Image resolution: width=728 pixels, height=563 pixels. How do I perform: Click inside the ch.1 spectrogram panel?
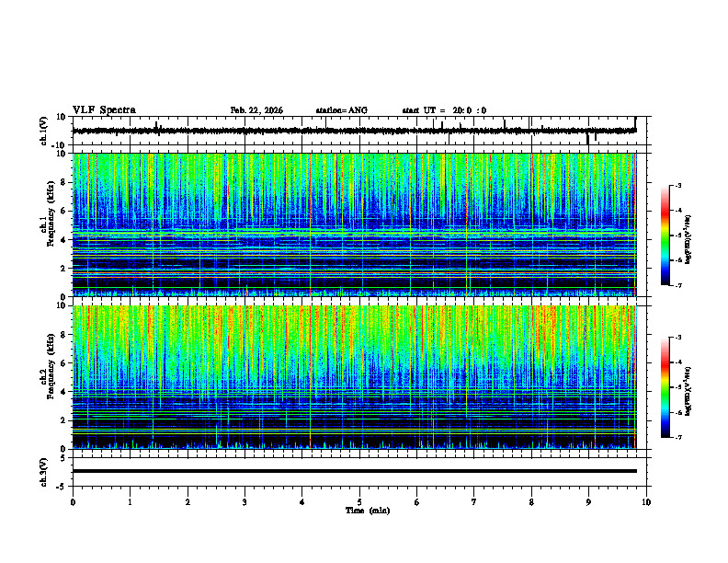(354, 224)
